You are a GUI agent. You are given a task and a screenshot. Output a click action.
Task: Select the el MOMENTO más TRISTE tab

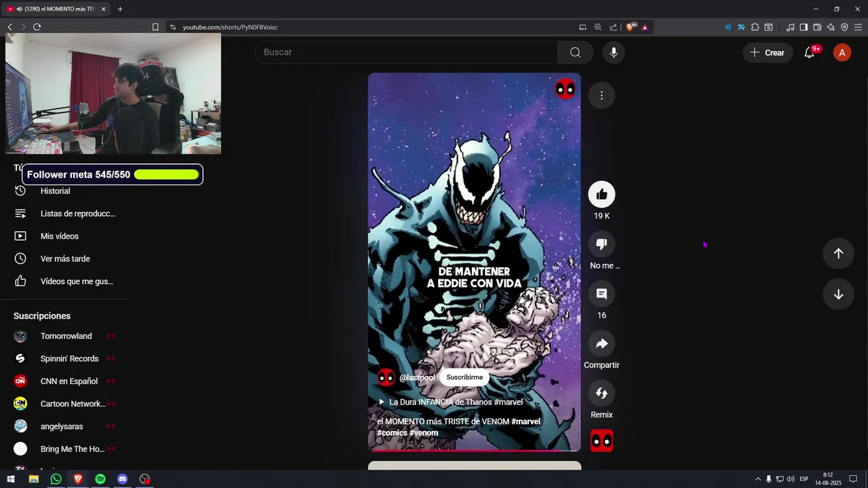coord(57,9)
